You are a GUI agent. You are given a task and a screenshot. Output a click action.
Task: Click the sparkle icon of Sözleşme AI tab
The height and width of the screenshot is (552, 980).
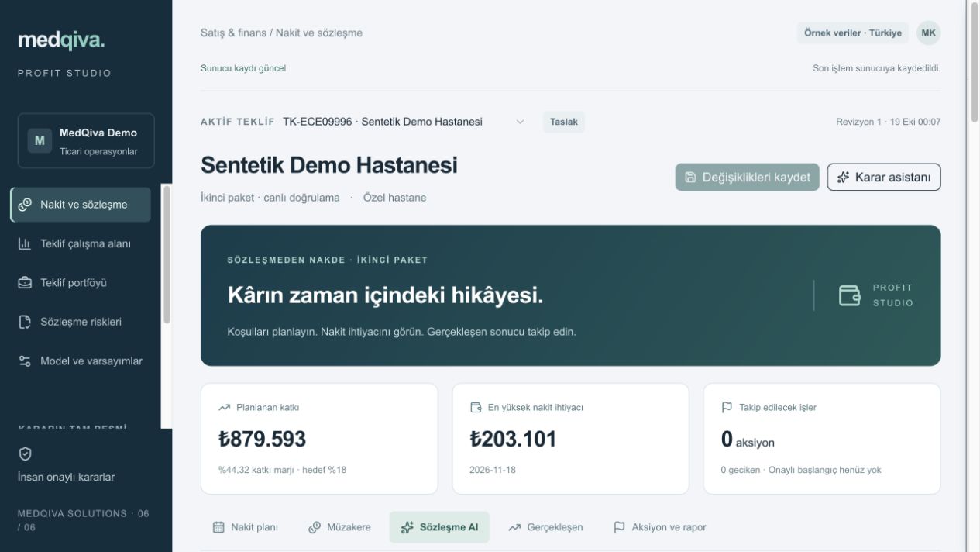click(407, 527)
